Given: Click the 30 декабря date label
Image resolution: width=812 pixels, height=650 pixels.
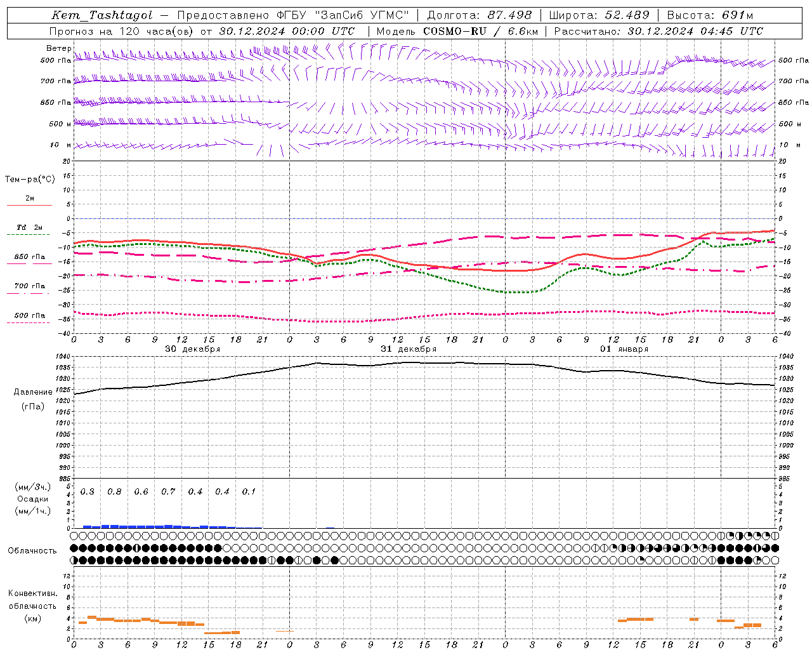Looking at the screenshot, I should tap(193, 349).
